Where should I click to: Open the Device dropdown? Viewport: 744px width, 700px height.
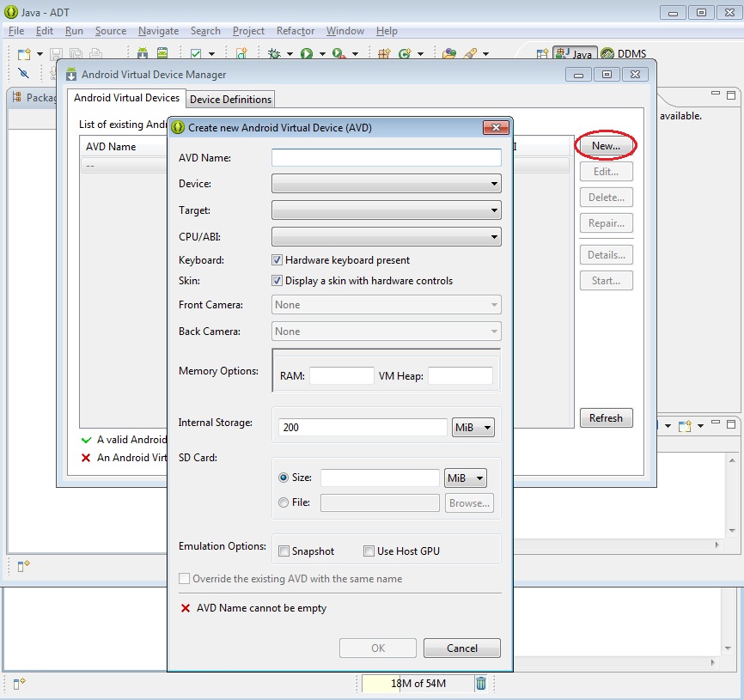[387, 184]
